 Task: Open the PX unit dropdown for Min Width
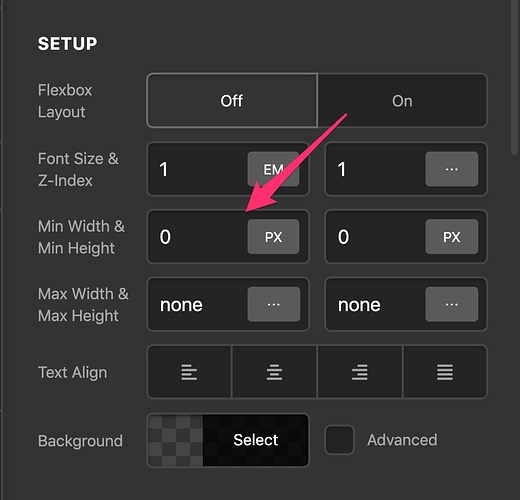(273, 237)
